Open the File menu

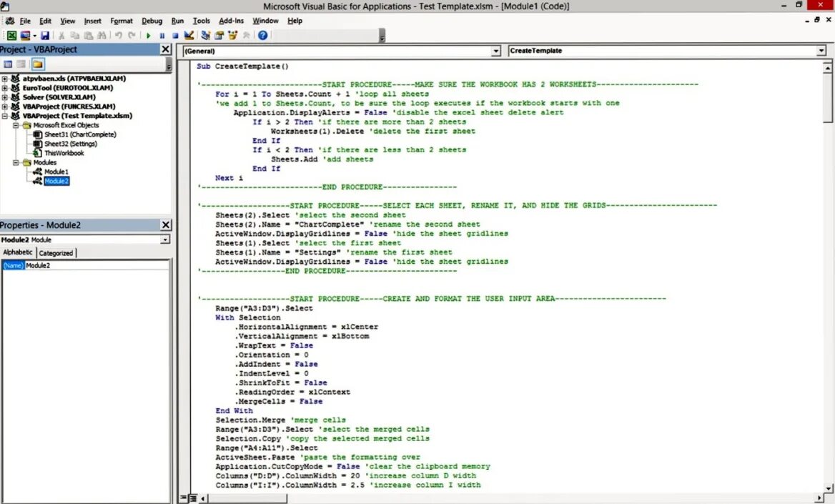25,21
